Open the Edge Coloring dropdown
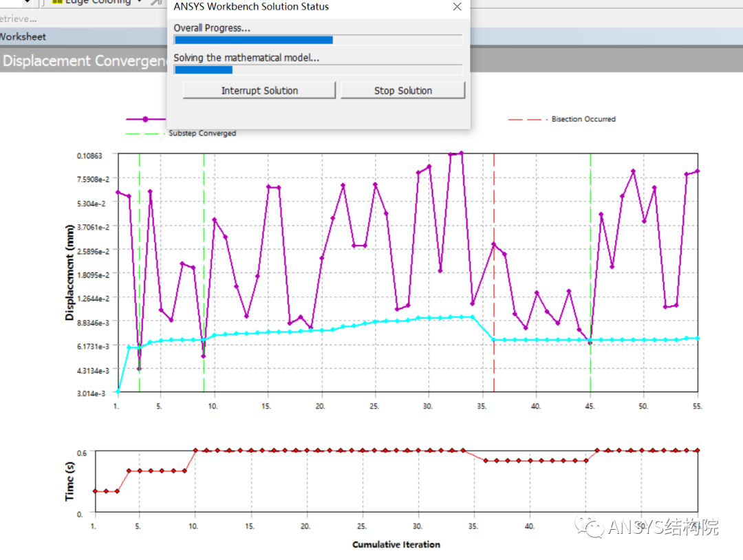The width and height of the screenshot is (743, 560). click(139, 2)
